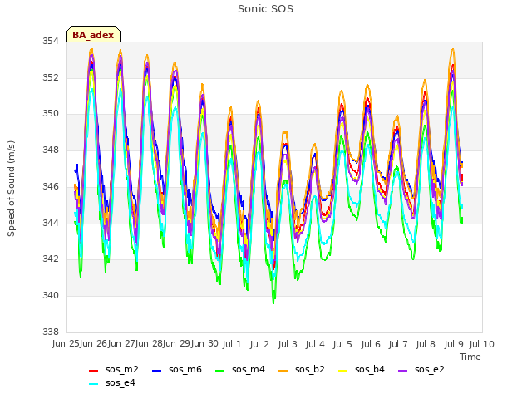Viewport: 532px width, 399px height.
Task: Click the purple sos_e2 legend swatch
Action: (402, 371)
